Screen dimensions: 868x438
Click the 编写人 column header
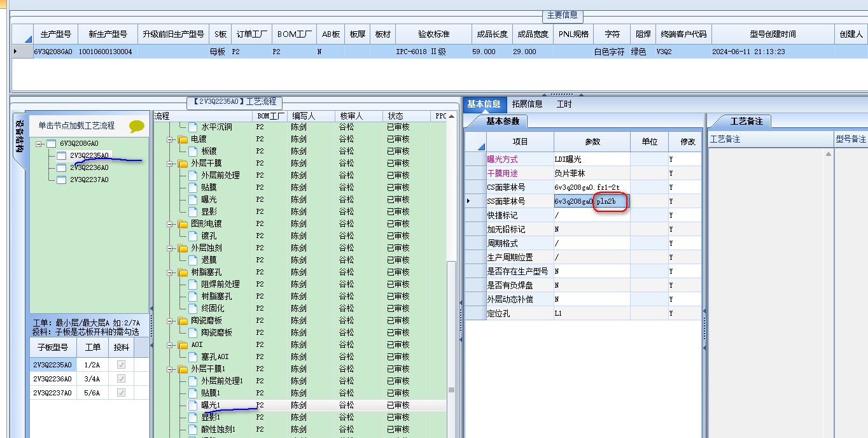coord(311,116)
